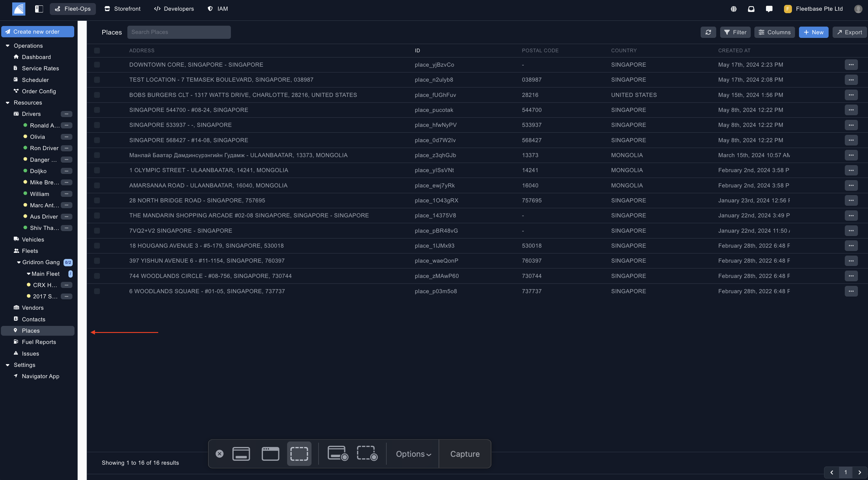Export the places list
Image resolution: width=868 pixels, height=480 pixels.
tap(849, 32)
